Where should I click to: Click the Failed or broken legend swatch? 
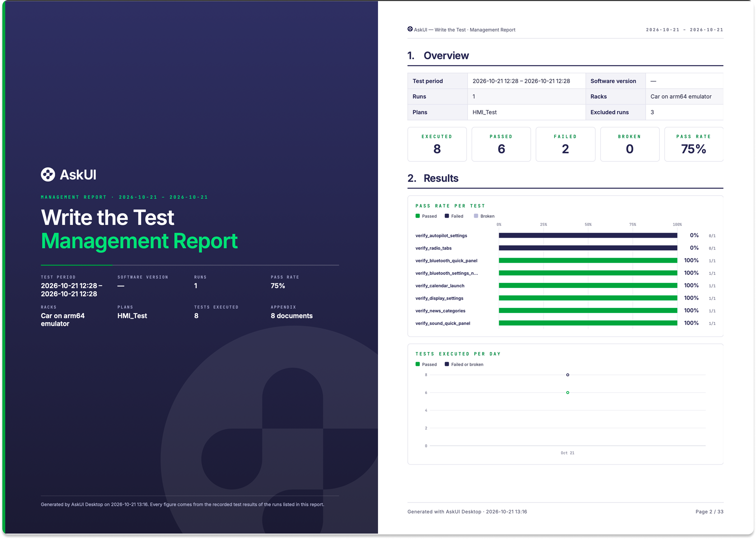447,364
